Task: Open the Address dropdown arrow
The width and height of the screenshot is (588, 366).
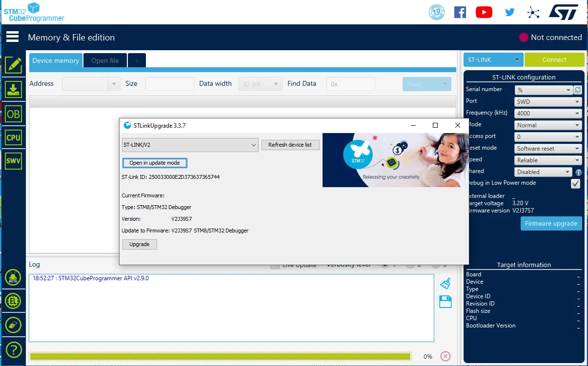Action: [114, 84]
